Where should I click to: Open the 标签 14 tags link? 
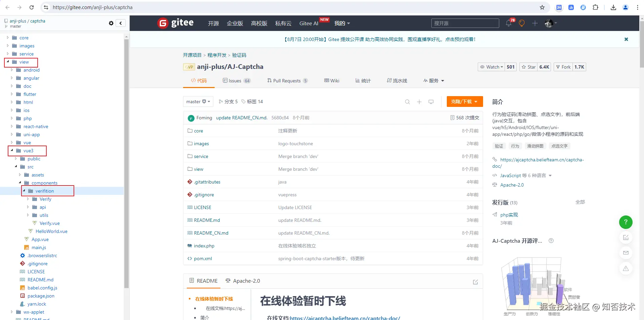252,102
